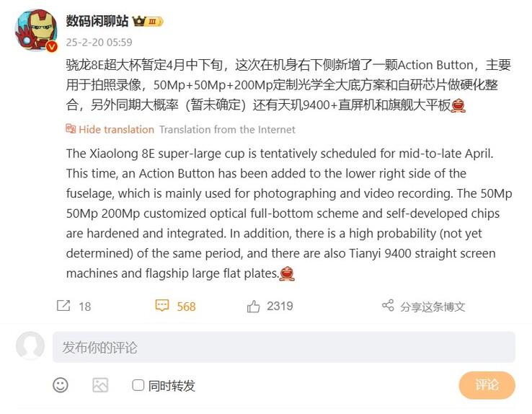
Task: Open comments via the speech bubble icon
Action: pyautogui.click(x=162, y=305)
